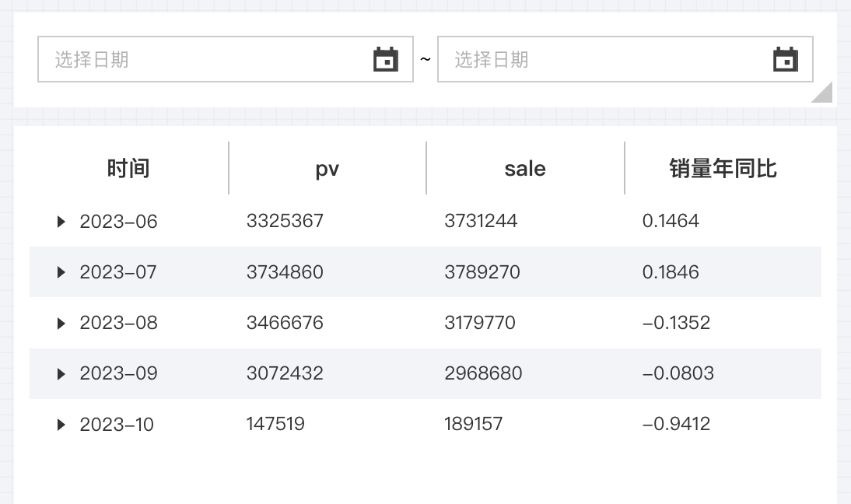Select the 2023-07 time cell text
851x504 pixels.
click(118, 271)
